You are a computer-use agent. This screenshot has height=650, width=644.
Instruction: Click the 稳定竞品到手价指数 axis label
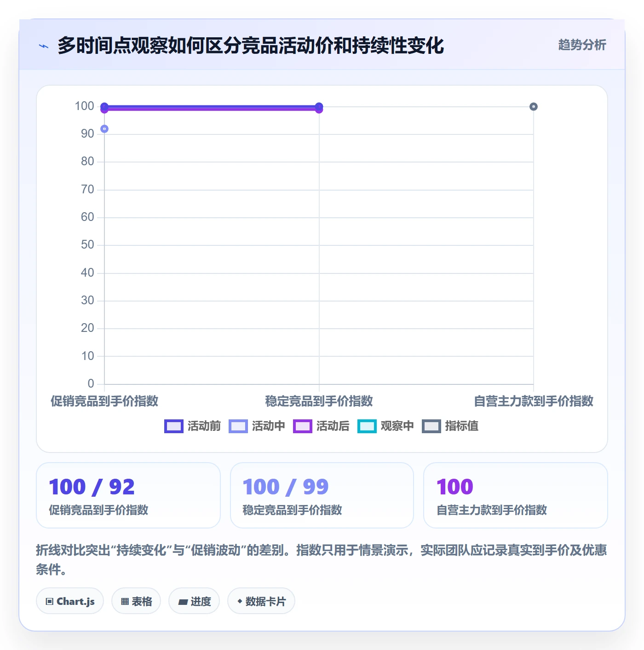coord(319,401)
